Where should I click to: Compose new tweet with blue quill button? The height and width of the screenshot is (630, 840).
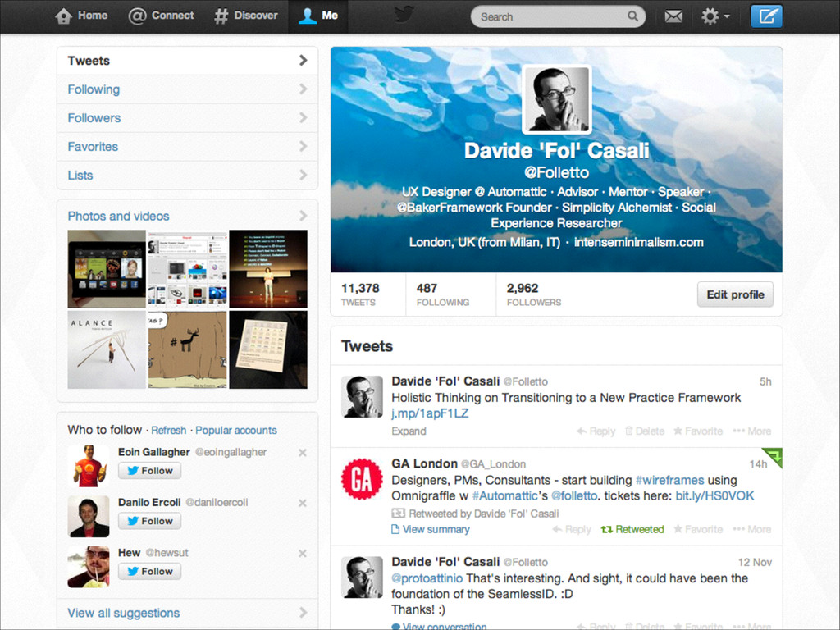[766, 16]
